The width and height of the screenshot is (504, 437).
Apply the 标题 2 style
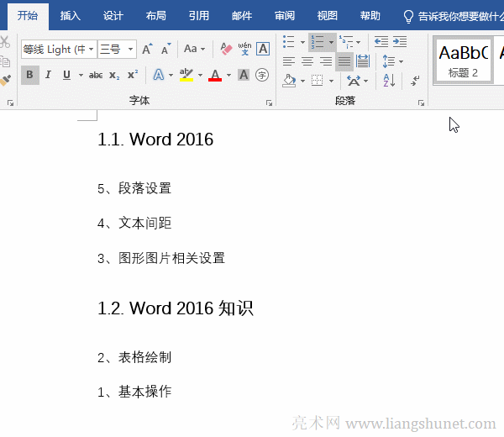[463, 60]
